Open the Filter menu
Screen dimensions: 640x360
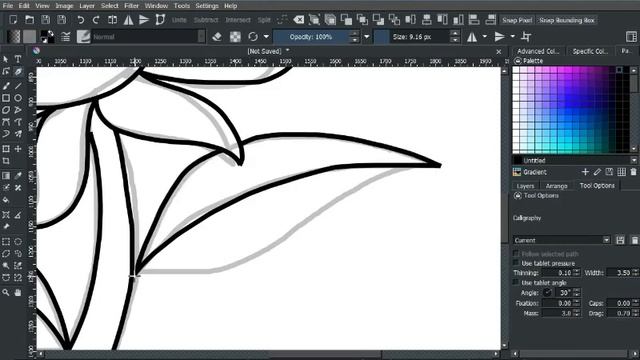(x=131, y=6)
